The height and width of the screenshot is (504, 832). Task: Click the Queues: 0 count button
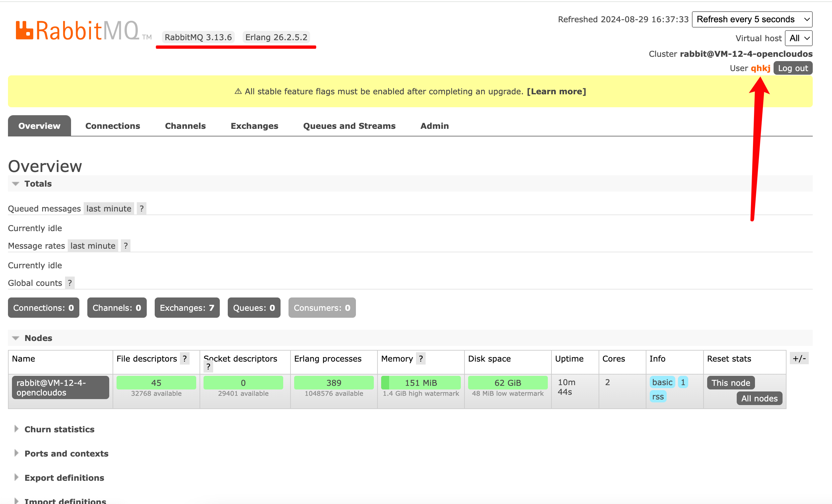(254, 307)
